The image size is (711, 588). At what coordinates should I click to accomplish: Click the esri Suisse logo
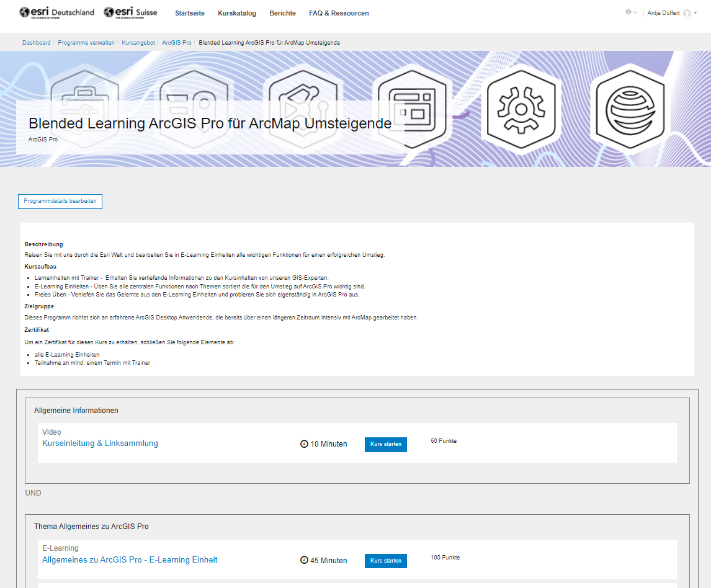(130, 12)
